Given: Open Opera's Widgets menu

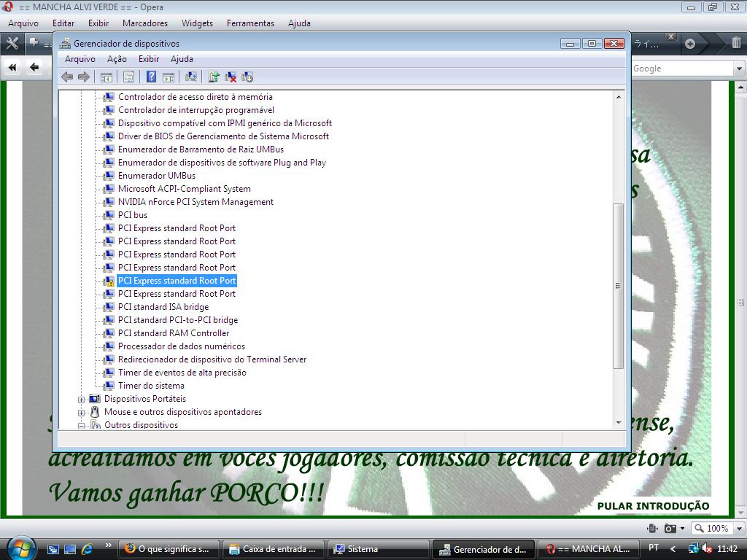Looking at the screenshot, I should click(x=197, y=23).
